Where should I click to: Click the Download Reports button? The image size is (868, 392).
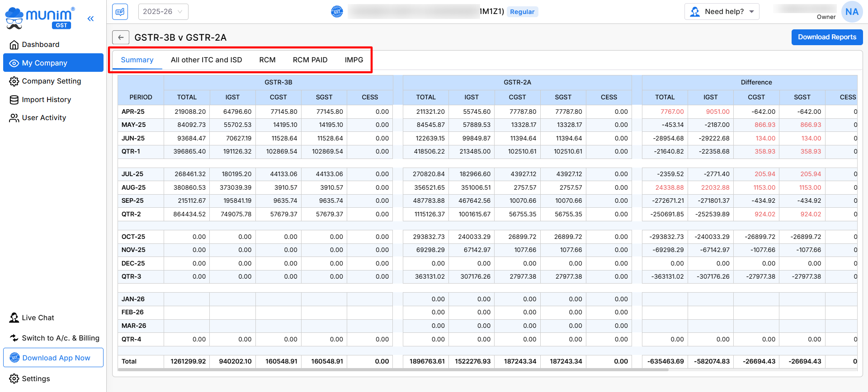(826, 37)
